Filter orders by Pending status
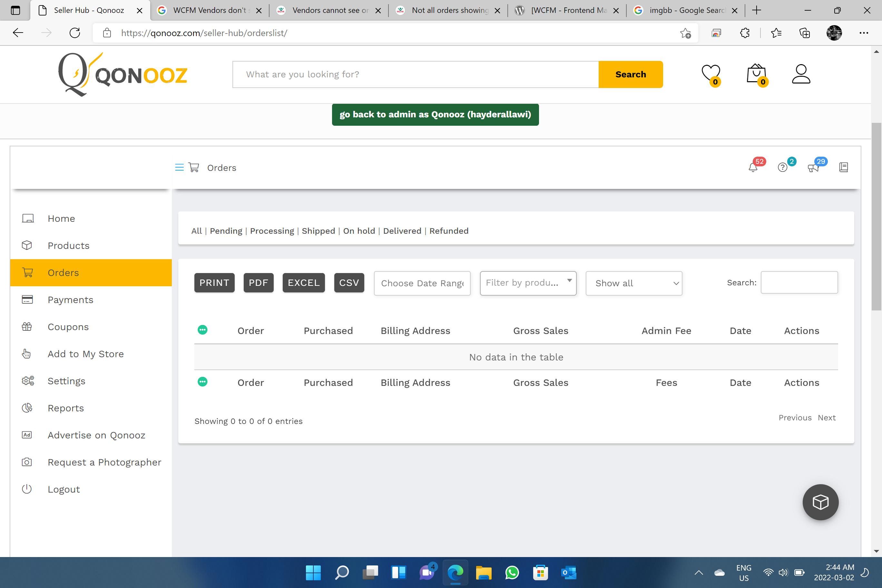This screenshot has height=588, width=882. pos(226,230)
